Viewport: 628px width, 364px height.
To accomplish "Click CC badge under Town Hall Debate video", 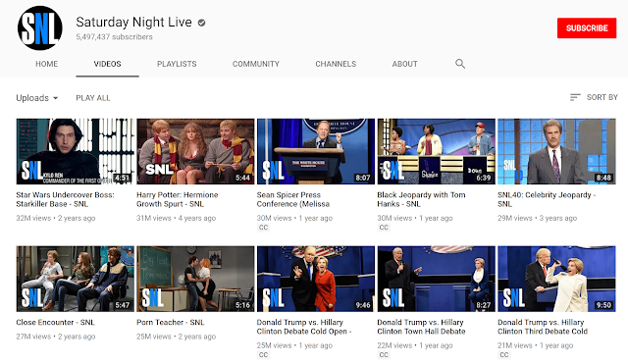I will tap(384, 355).
